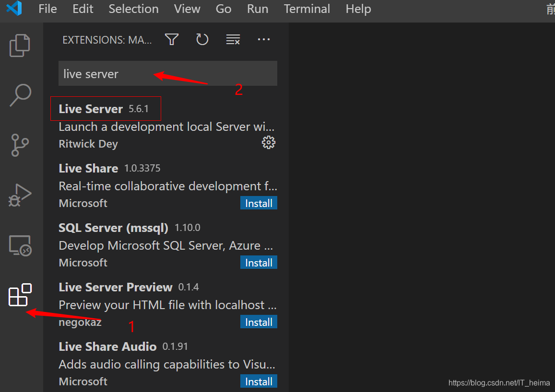Install the SQL Server (mssql) extension

pos(259,262)
